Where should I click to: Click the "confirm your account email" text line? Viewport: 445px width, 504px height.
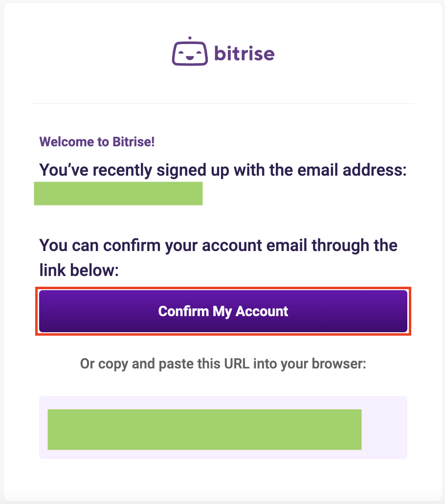(219, 246)
